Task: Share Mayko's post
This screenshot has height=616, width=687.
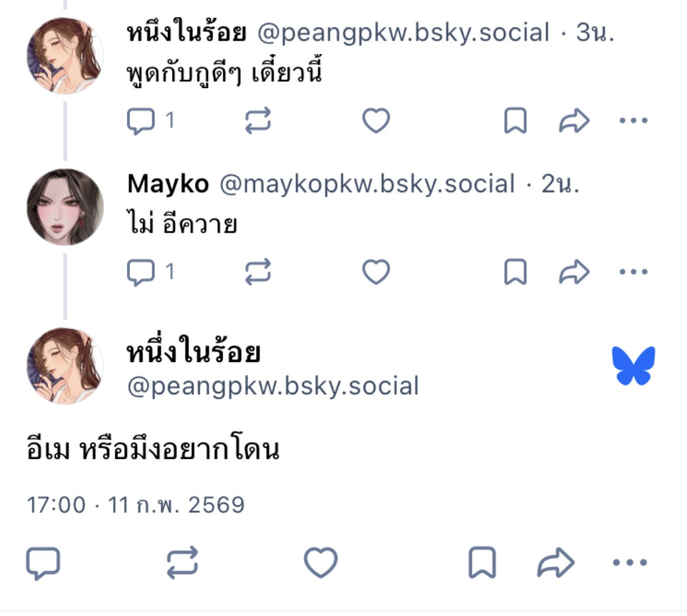Action: (574, 272)
